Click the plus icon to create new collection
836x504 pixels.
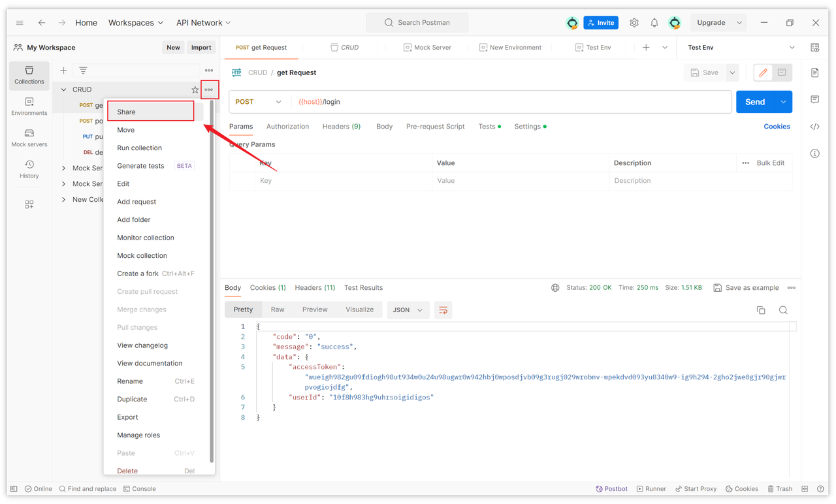pyautogui.click(x=63, y=71)
